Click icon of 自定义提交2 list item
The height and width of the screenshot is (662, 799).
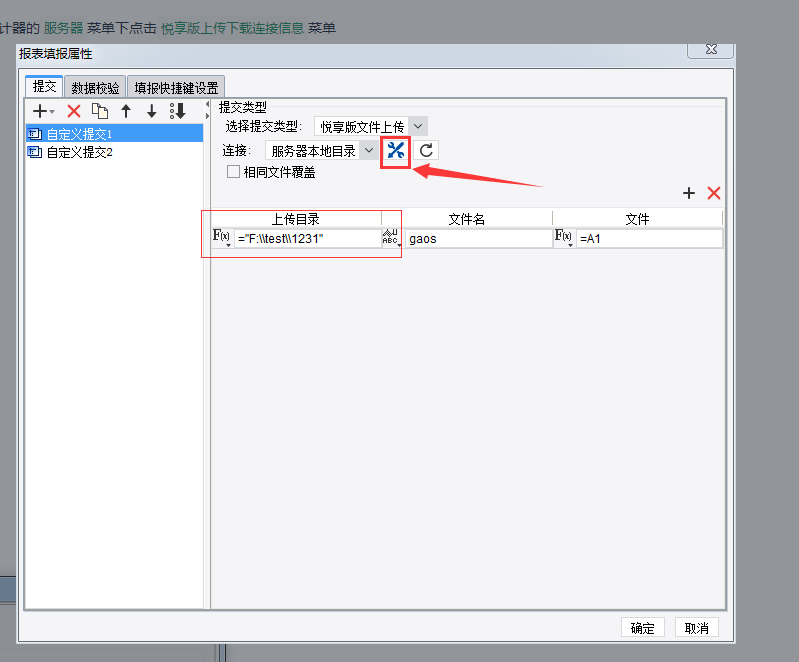coord(35,152)
